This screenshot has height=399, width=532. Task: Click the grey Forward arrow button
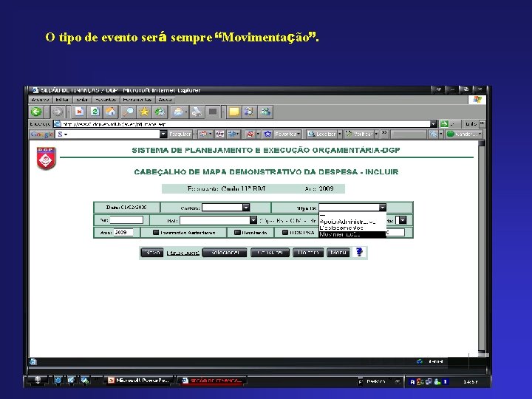point(58,112)
